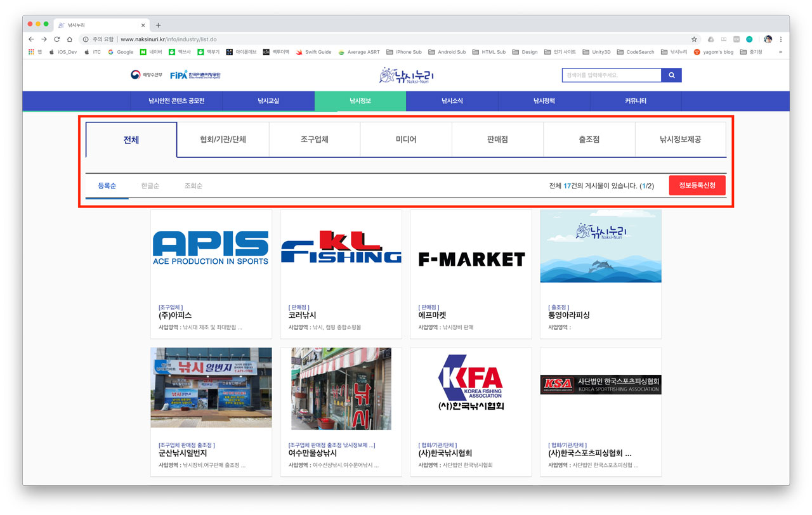Switch to the 조구업체 category tab
812x515 pixels.
[315, 140]
